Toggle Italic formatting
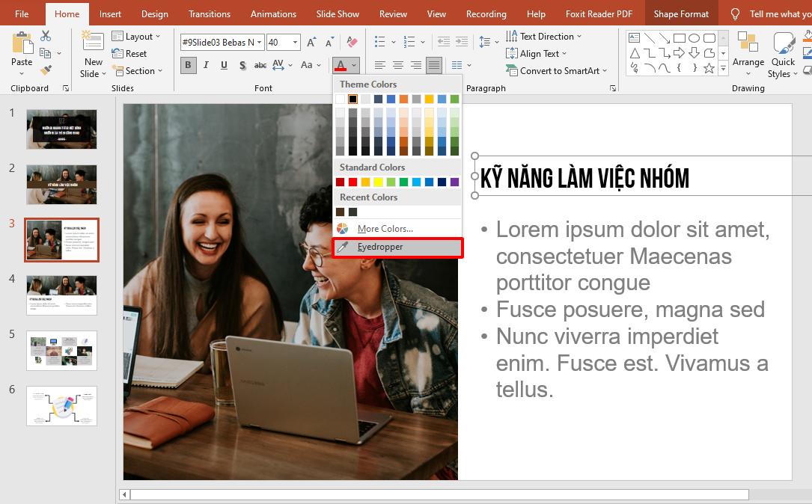812x504 pixels. [x=206, y=65]
